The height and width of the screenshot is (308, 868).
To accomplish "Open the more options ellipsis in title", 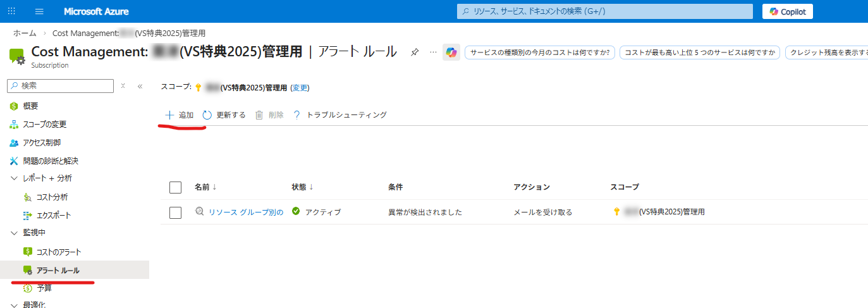I will 433,52.
